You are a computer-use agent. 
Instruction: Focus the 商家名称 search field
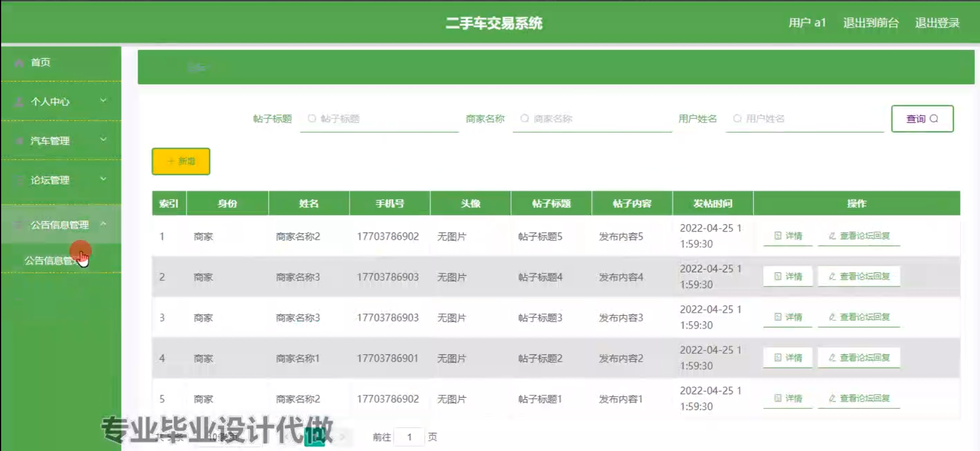pyautogui.click(x=592, y=119)
